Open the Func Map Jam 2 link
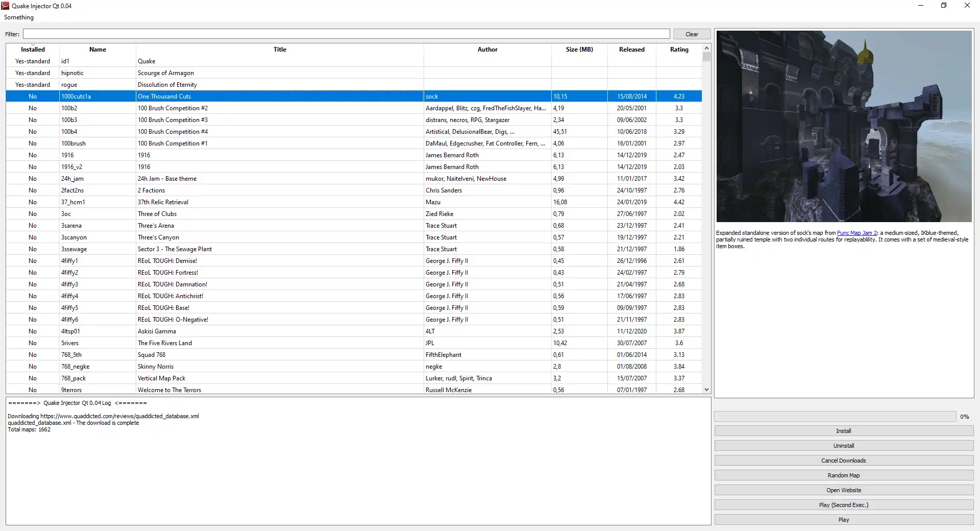This screenshot has width=980, height=531. [857, 233]
